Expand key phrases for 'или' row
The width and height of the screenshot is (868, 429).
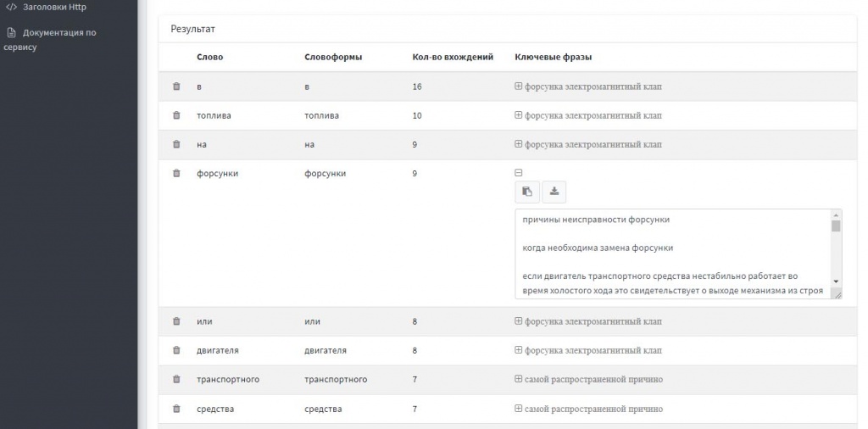coord(519,321)
